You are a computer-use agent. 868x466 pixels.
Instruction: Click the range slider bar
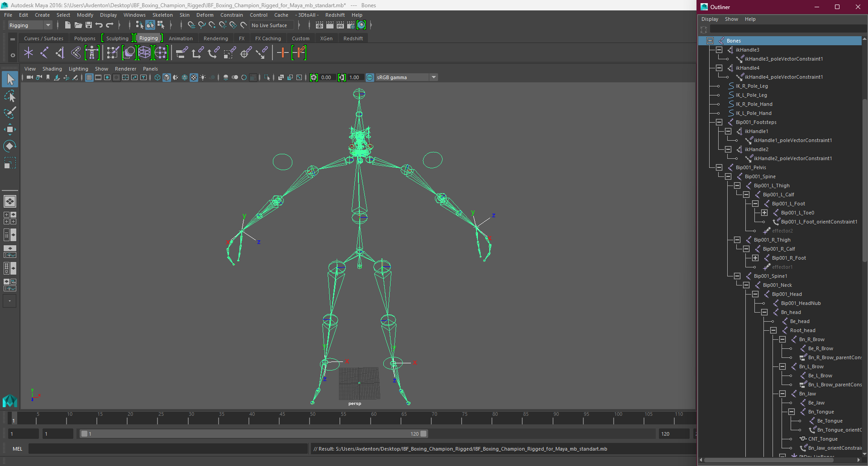point(253,434)
